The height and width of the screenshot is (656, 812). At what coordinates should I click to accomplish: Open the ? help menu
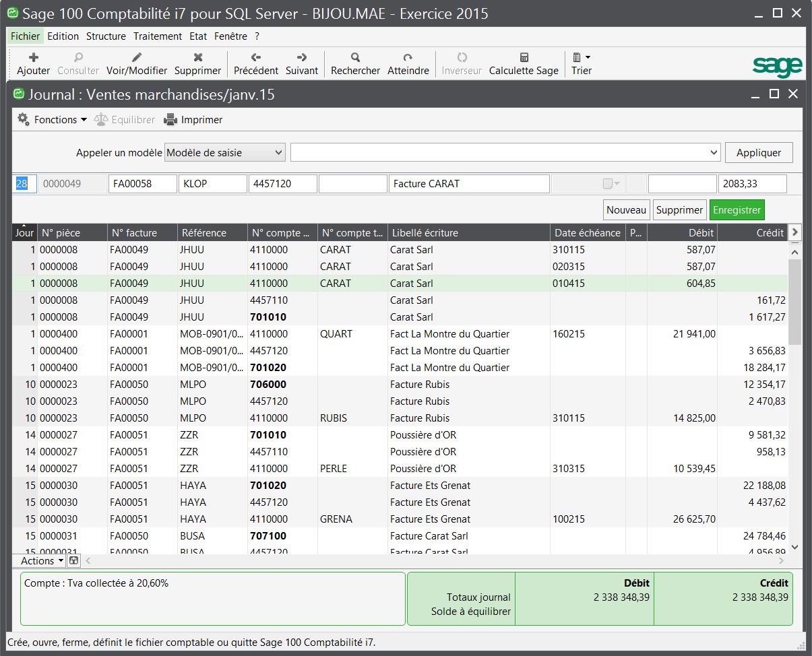[x=257, y=36]
